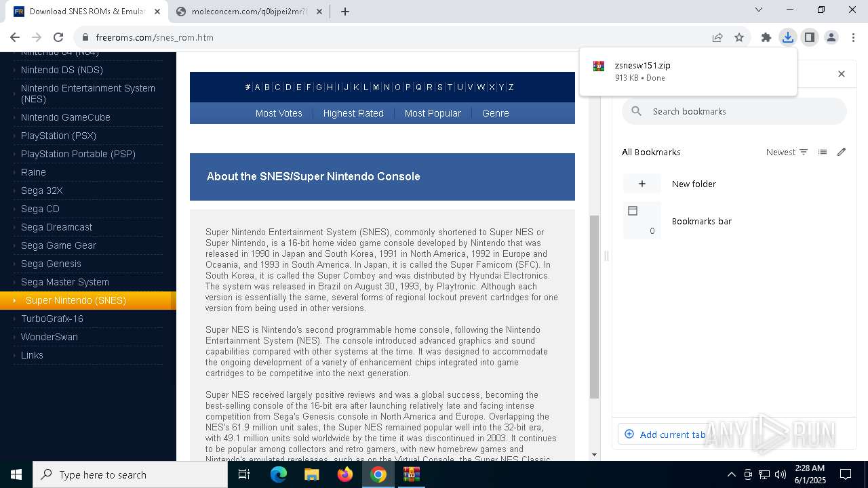868x488 pixels.
Task: Open the Most Votes tab
Action: [279, 113]
